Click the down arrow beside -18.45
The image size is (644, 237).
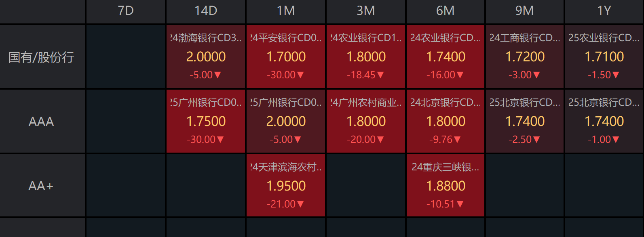pyautogui.click(x=380, y=75)
